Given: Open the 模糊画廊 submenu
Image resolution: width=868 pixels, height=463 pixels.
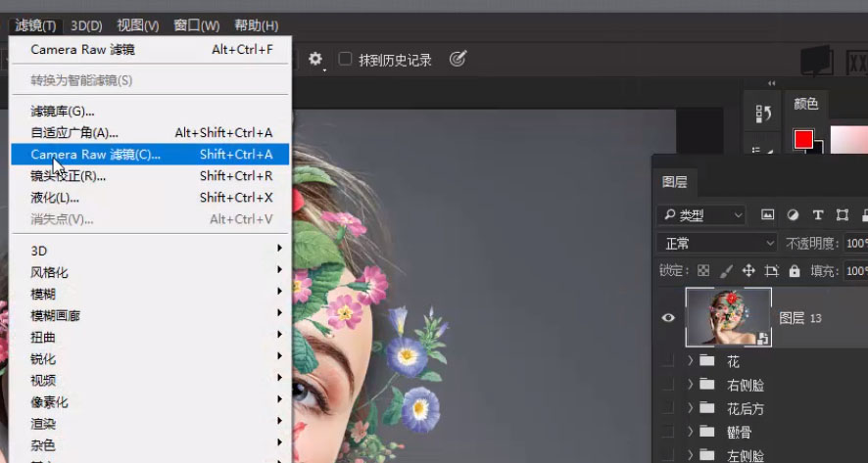Looking at the screenshot, I should tap(150, 315).
